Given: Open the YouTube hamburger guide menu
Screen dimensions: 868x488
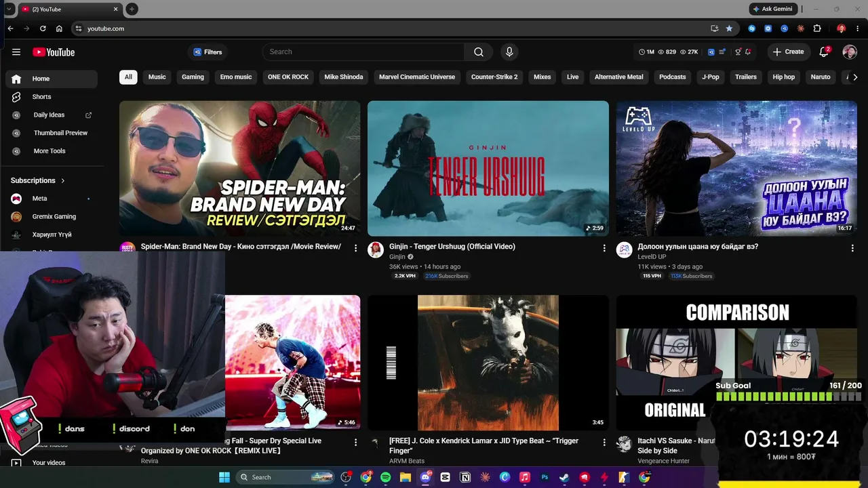Looking at the screenshot, I should pyautogui.click(x=16, y=52).
